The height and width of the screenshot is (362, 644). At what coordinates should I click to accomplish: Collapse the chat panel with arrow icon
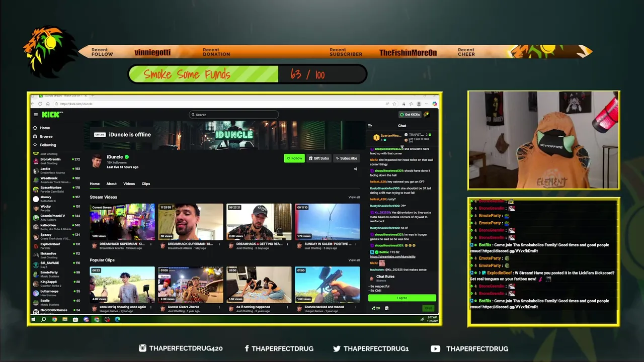[x=370, y=126]
